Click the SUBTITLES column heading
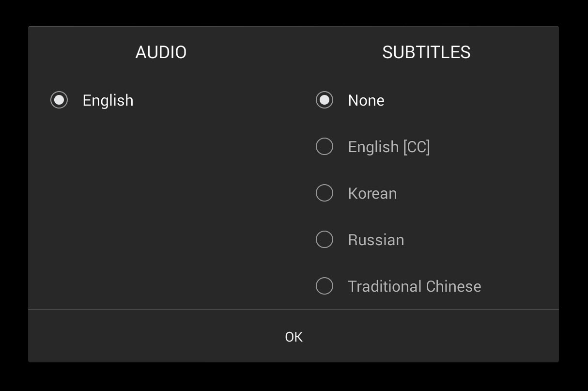This screenshot has height=391, width=588. (x=426, y=52)
